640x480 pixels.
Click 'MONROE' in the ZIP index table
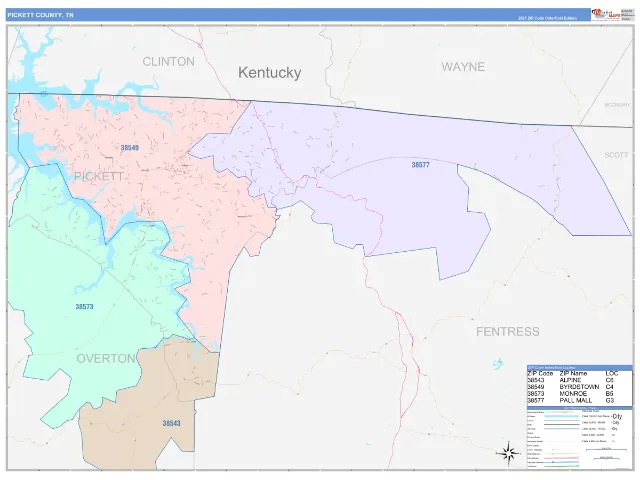click(573, 394)
